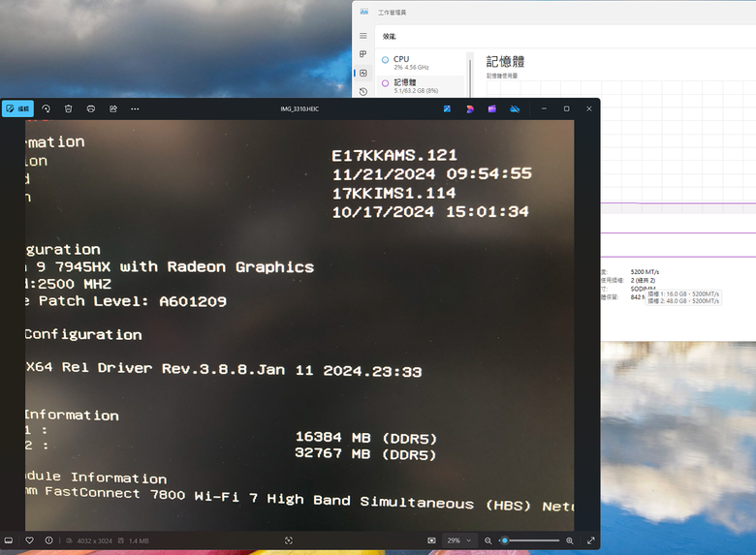Maximize the Photos window
Image resolution: width=756 pixels, height=555 pixels.
pyautogui.click(x=567, y=108)
